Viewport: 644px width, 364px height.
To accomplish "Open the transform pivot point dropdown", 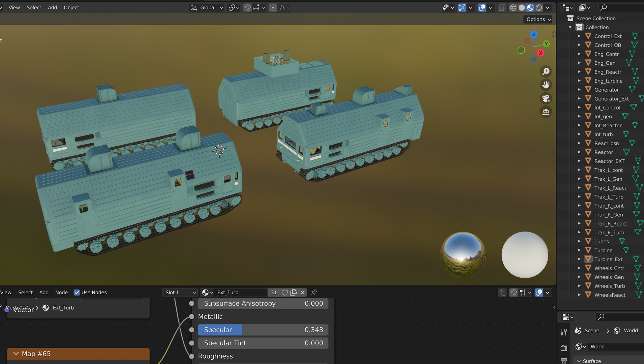I will tap(234, 7).
